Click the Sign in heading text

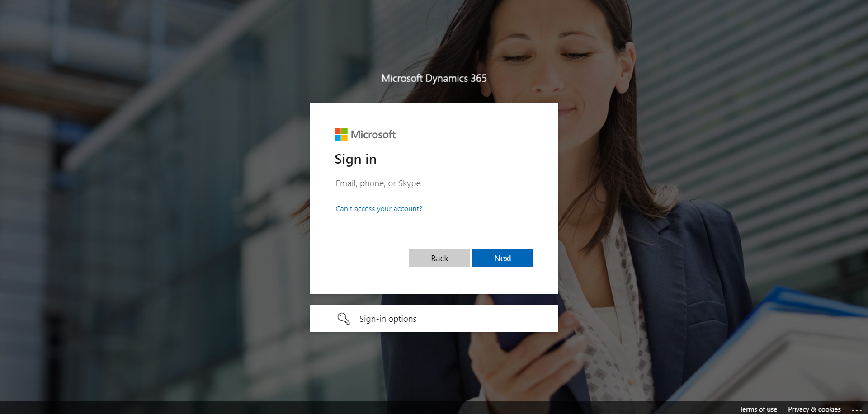(x=355, y=160)
